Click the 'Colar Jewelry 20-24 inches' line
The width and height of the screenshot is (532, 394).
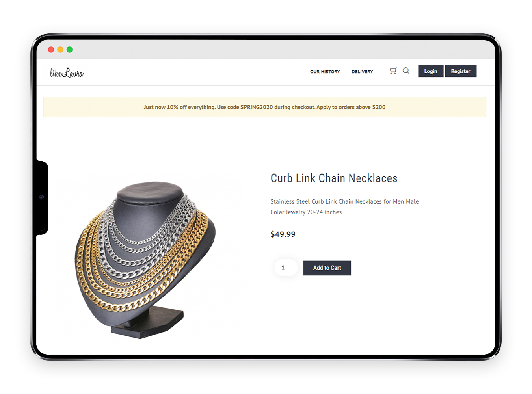coord(306,212)
